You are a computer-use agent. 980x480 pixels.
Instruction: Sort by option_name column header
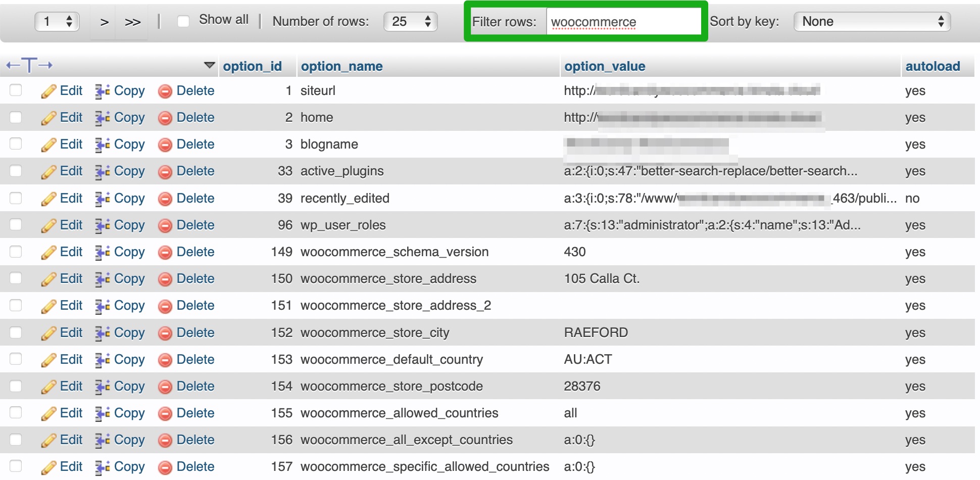pyautogui.click(x=341, y=66)
